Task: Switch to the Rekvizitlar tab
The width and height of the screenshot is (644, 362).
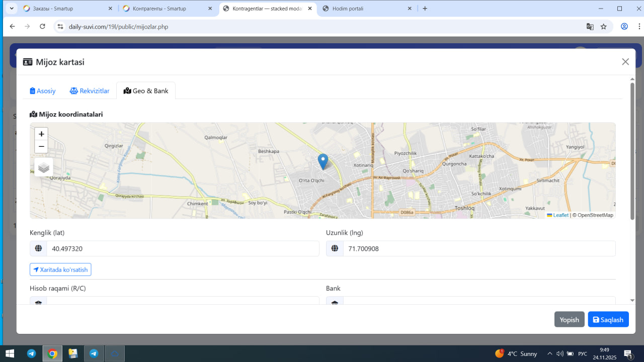Action: pyautogui.click(x=90, y=91)
